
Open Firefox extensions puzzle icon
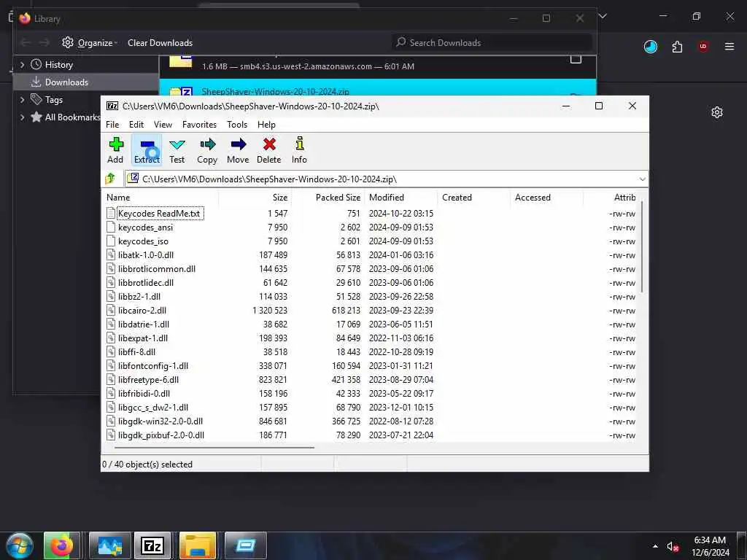(x=677, y=46)
